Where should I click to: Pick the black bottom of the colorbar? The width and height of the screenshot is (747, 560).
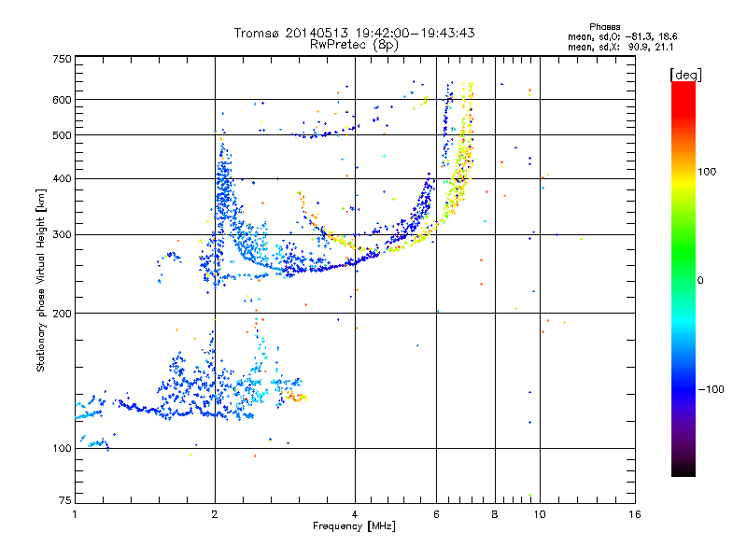click(x=684, y=469)
